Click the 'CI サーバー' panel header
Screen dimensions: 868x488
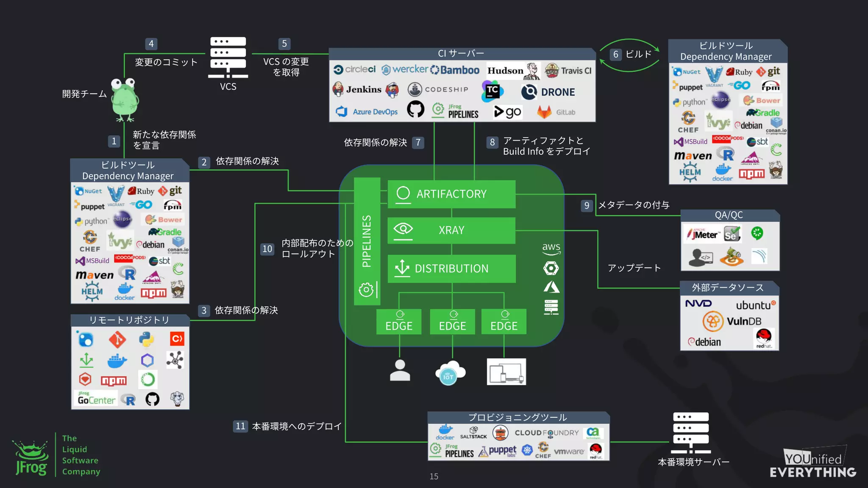click(x=462, y=53)
